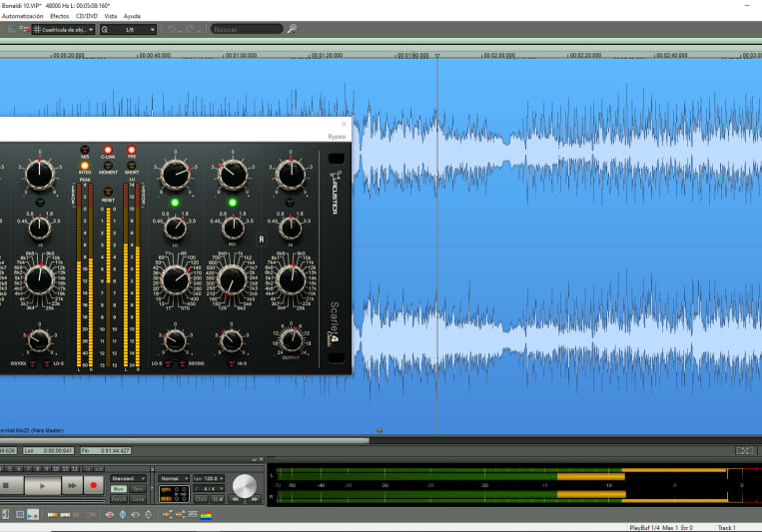Open the Ayuda menu
This screenshot has width=762, height=532.
tap(132, 16)
